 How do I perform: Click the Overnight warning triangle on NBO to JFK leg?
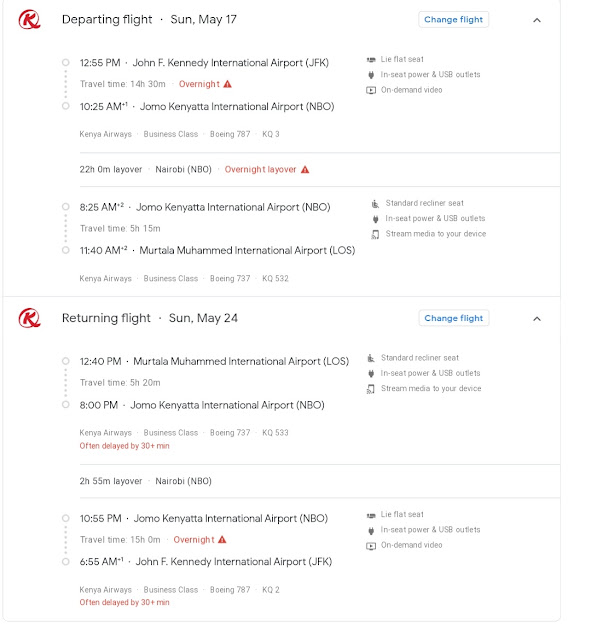coord(222,540)
